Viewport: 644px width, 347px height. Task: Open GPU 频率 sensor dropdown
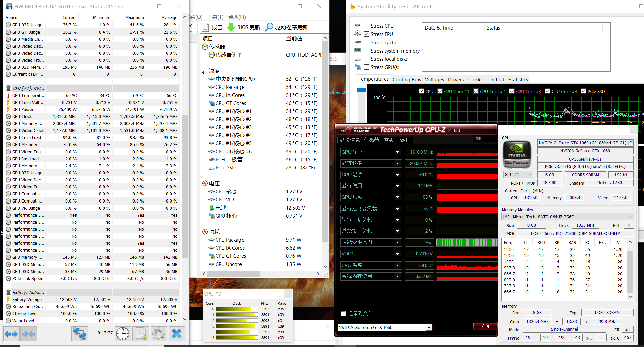tap(397, 152)
